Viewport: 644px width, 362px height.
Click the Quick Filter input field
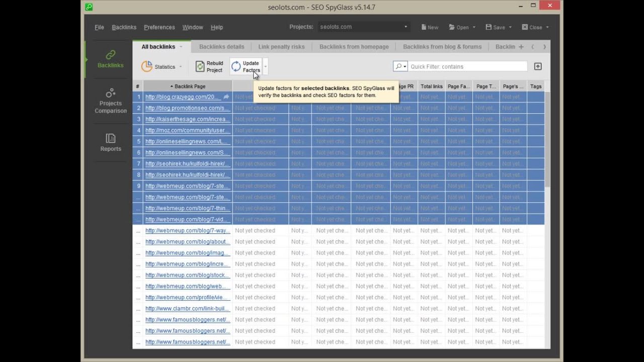pos(467,66)
